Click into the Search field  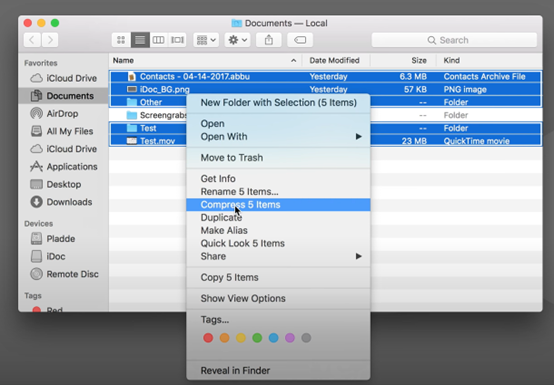click(454, 40)
